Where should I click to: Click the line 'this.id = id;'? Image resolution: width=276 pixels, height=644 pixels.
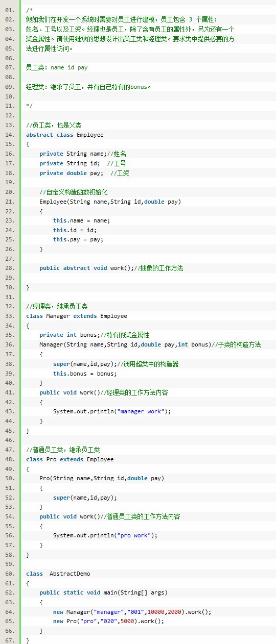pos(75,230)
